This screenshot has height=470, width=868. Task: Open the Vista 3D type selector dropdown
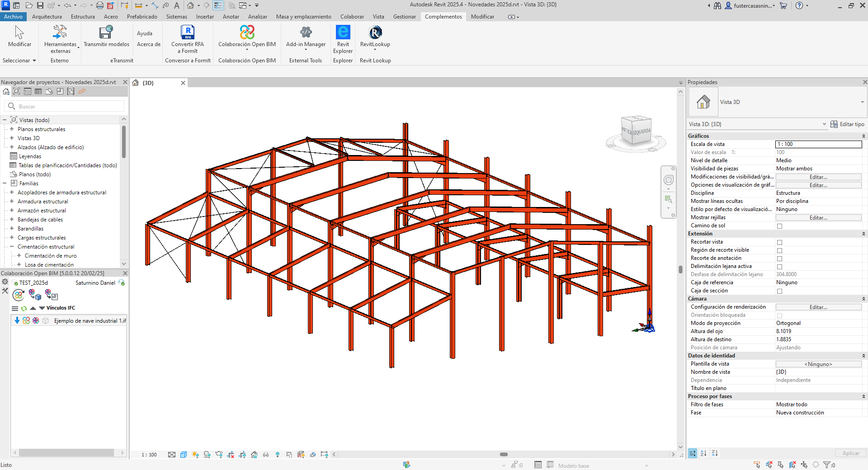(777, 102)
